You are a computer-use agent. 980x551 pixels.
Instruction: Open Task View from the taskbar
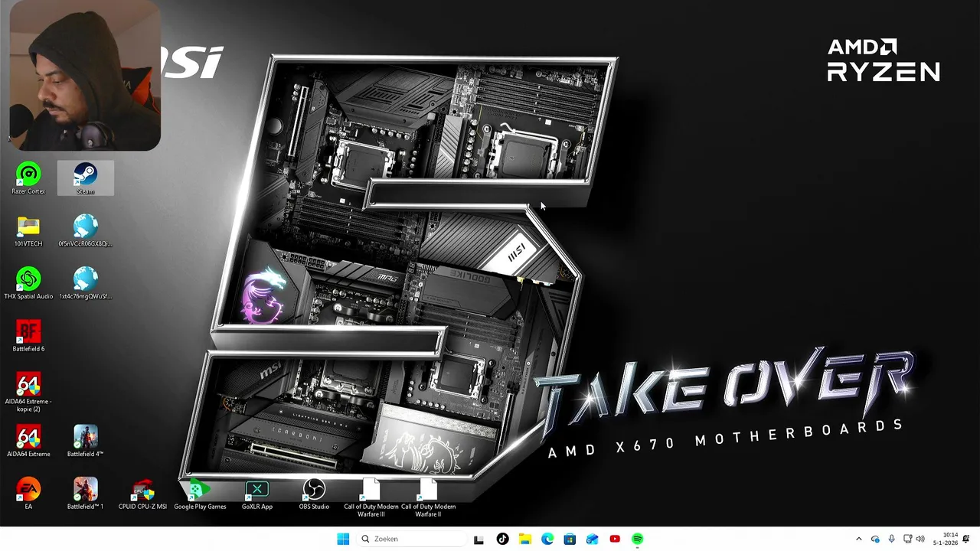(479, 539)
